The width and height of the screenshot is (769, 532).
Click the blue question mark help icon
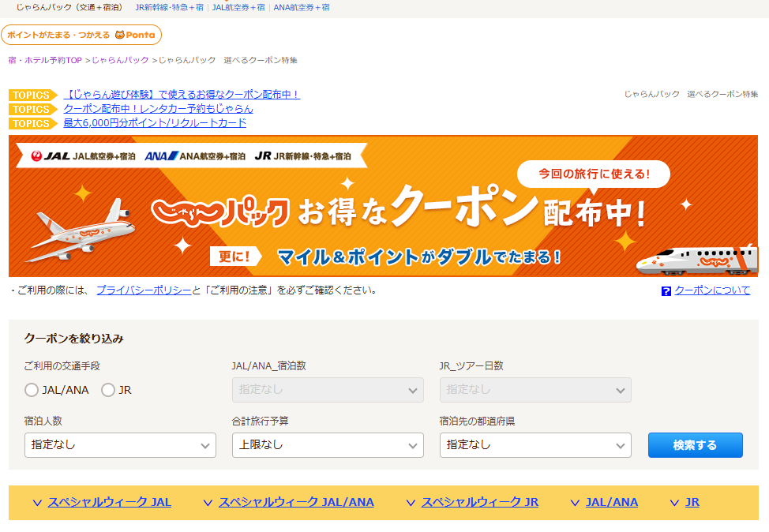click(x=666, y=291)
